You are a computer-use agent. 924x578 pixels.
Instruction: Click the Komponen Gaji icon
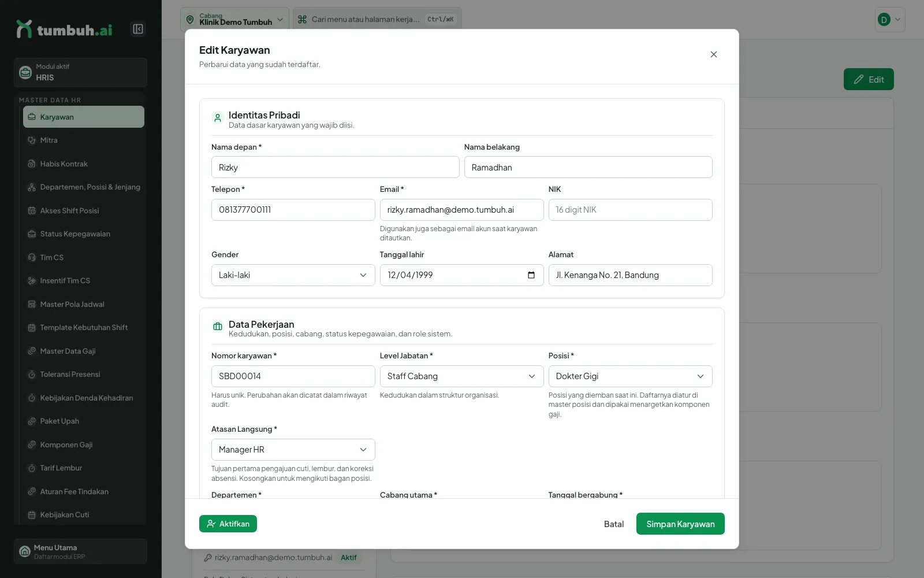coord(32,444)
